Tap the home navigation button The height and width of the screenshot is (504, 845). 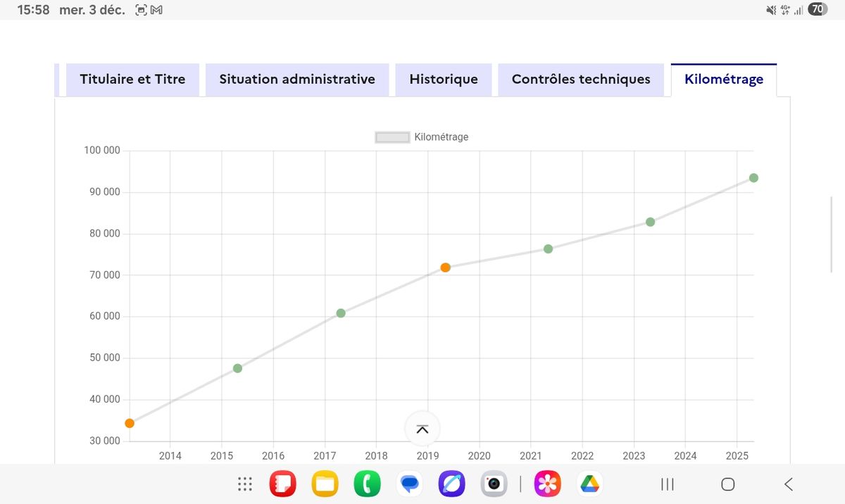728,484
